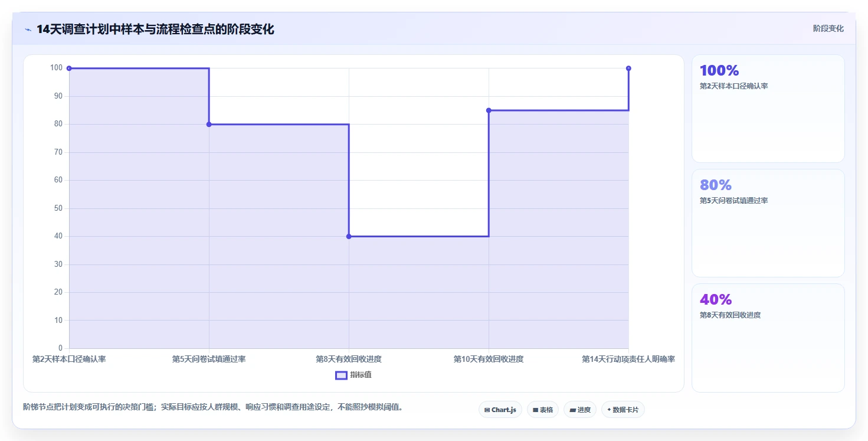
Task: Click the 表格 tag
Action: coord(543,410)
